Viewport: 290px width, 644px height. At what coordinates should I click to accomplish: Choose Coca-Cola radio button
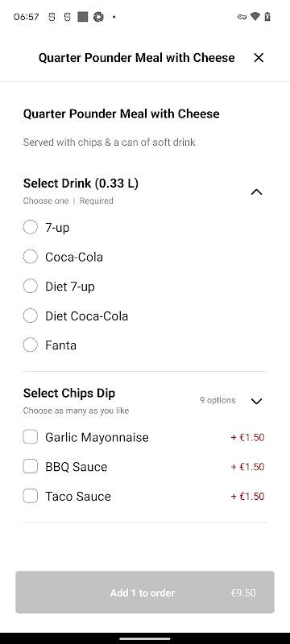click(30, 257)
